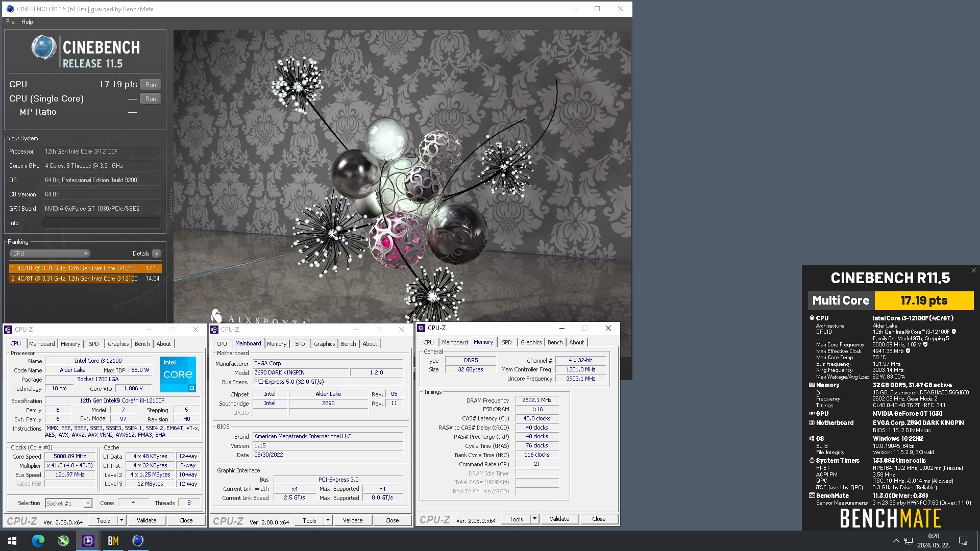Click the CPU-Z icon in first window title bar
980x551 pixels.
tap(8, 330)
